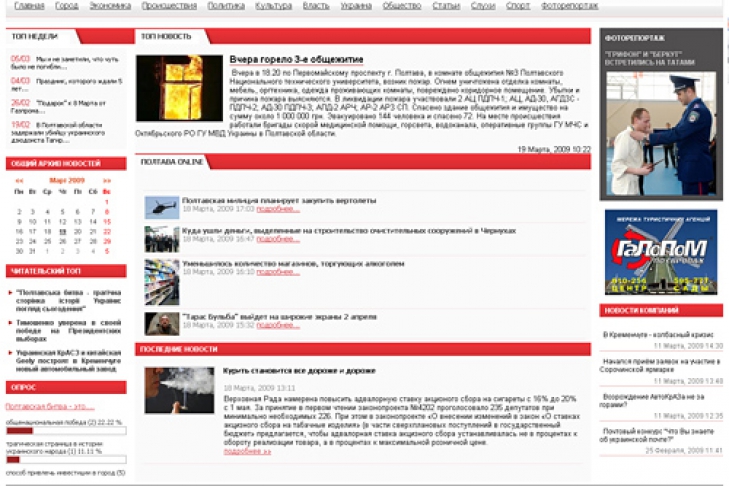The width and height of the screenshot is (729, 486).
Task: Open headline 'Вчера горело 3-е общежитие'
Action: pyautogui.click(x=296, y=60)
